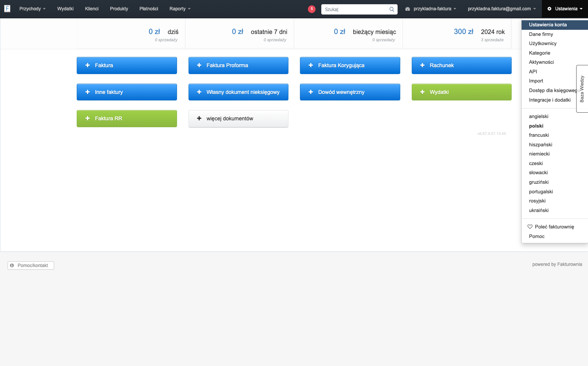Add a Dowód wewnętrzny

(350, 92)
